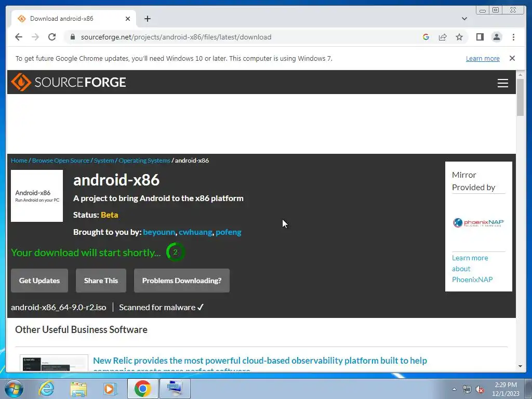Open pofeng's profile link
Screen dimensions: 532x399
pos(229,232)
